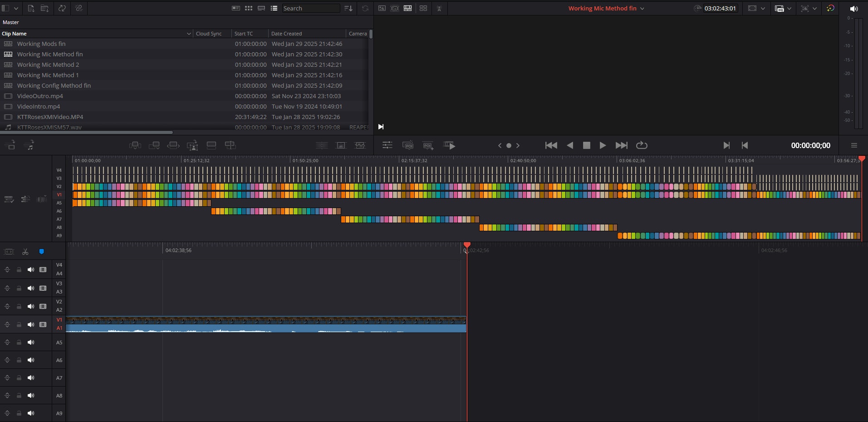Open the Timeline Resolution dropdown arrow in the viewer toolbar
This screenshot has height=422, width=868.
coord(789,9)
